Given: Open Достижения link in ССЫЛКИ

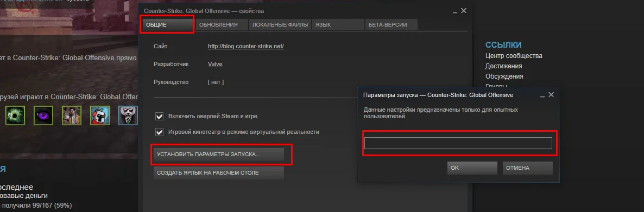Looking at the screenshot, I should click(504, 66).
